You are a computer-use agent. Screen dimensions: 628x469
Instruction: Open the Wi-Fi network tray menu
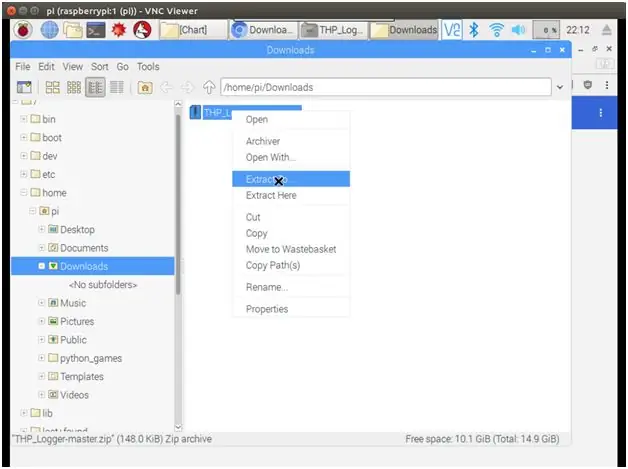point(496,30)
